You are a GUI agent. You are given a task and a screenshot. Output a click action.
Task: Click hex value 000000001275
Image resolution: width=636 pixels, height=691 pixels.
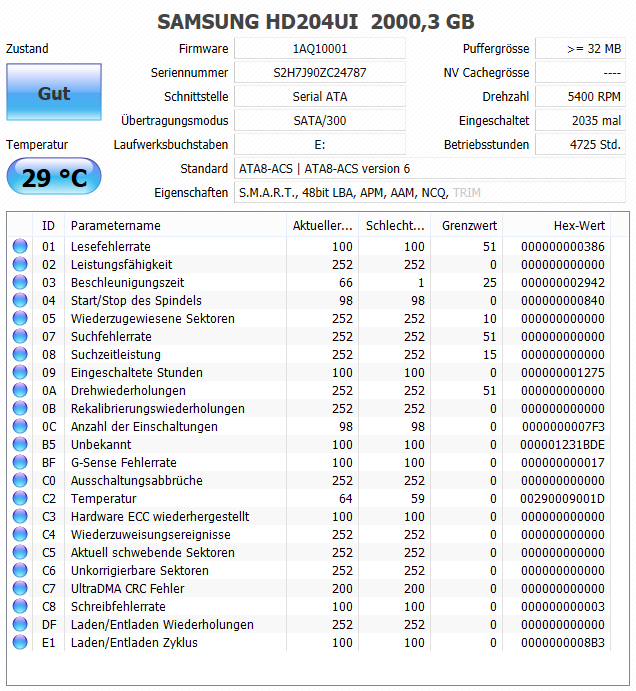tap(562, 372)
